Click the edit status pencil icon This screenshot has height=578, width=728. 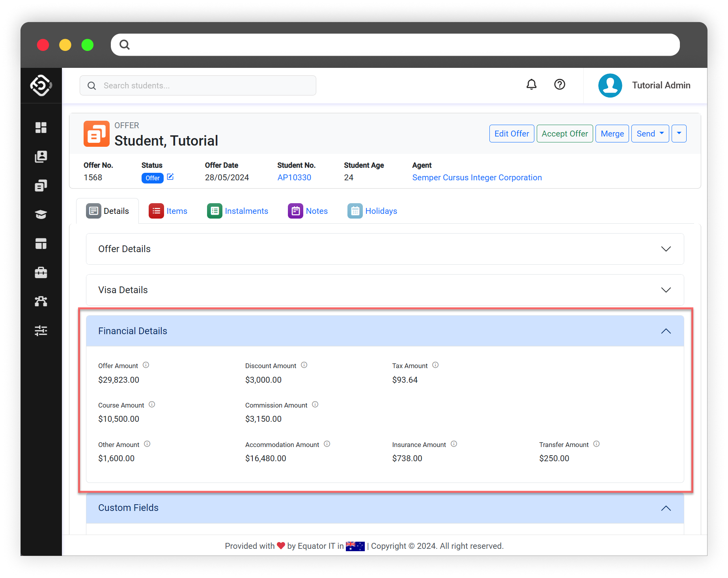pos(170,177)
